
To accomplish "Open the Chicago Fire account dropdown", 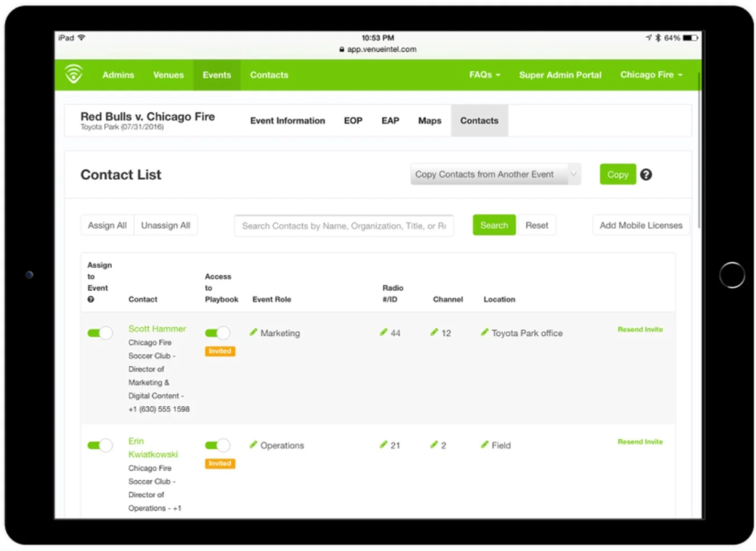I will [652, 75].
